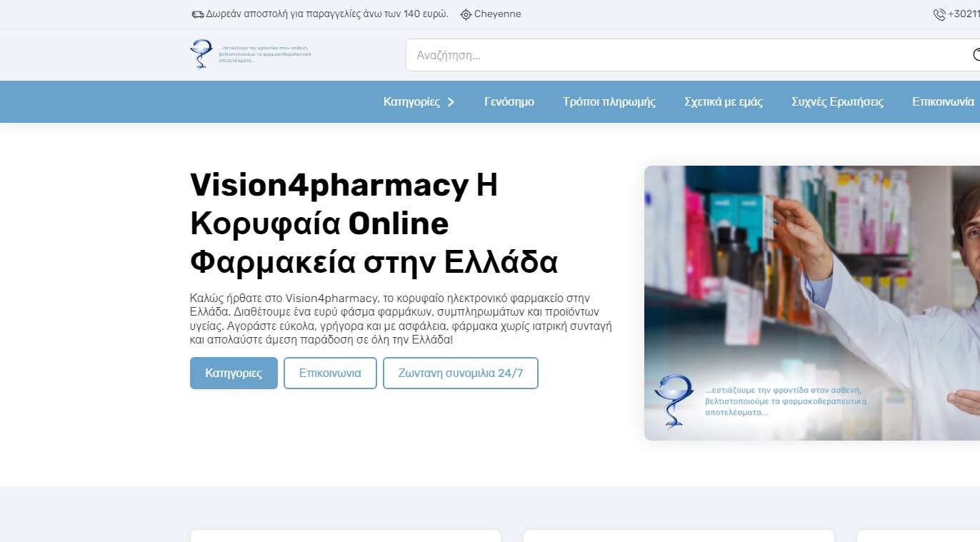Start Ζωντανη συνομιλια 24/7 chat
The width and height of the screenshot is (980, 542).
(461, 373)
